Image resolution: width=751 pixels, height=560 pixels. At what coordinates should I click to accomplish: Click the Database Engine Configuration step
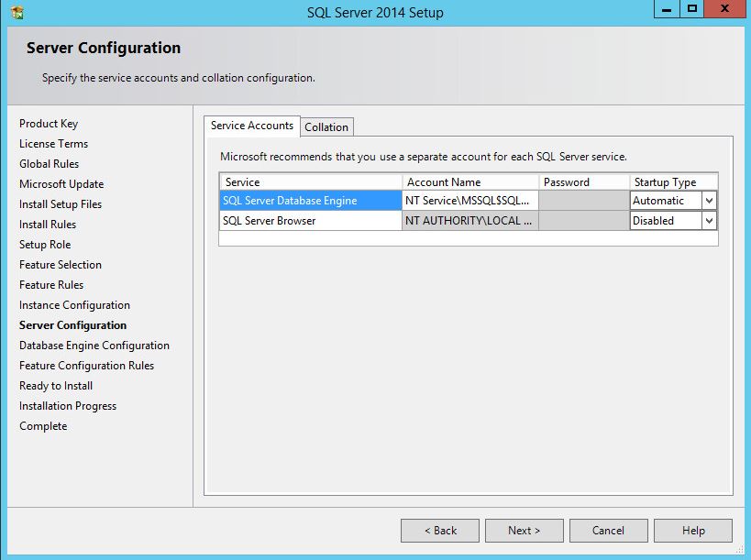tap(94, 346)
